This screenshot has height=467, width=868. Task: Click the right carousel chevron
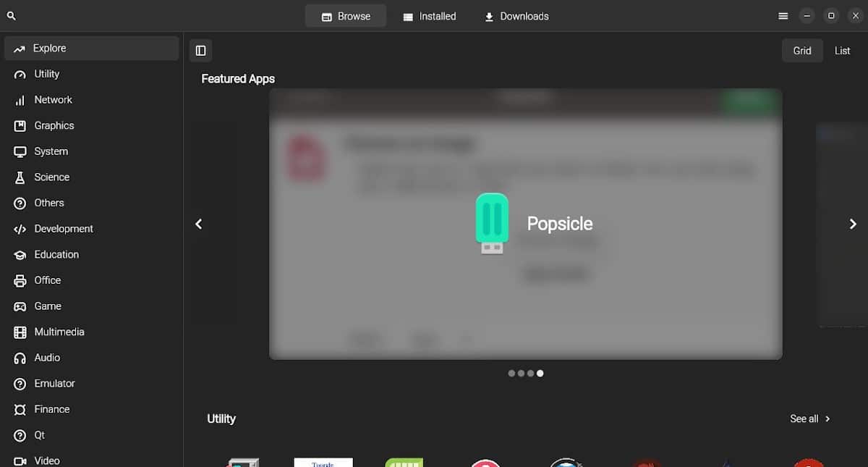pos(853,224)
